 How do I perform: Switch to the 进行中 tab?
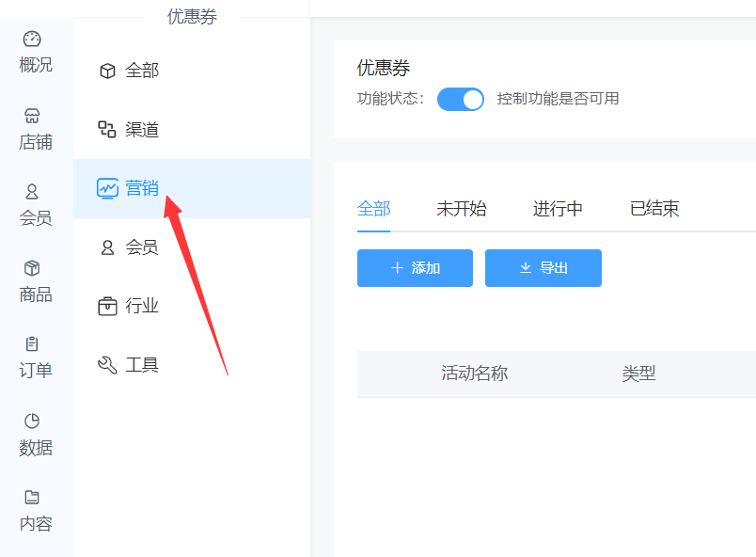point(558,209)
